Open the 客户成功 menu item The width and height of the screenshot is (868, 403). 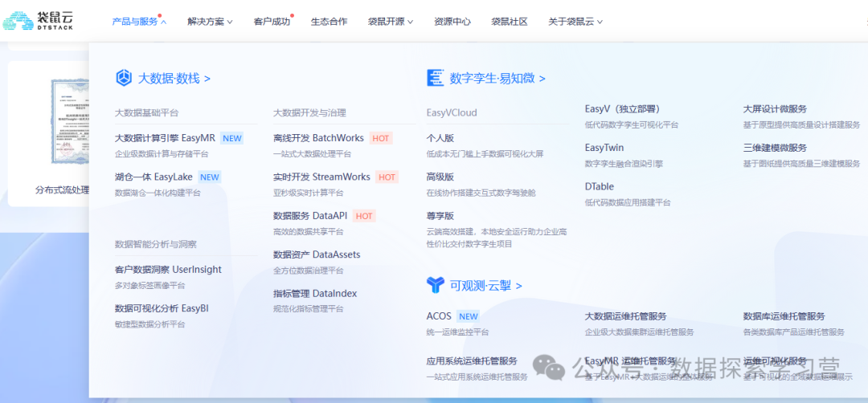[271, 22]
